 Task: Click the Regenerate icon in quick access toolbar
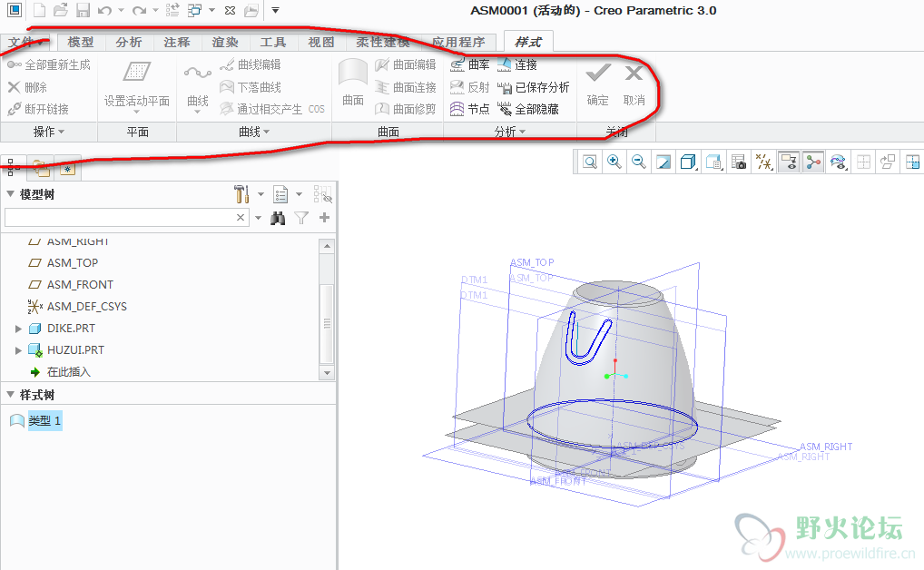pos(172,10)
